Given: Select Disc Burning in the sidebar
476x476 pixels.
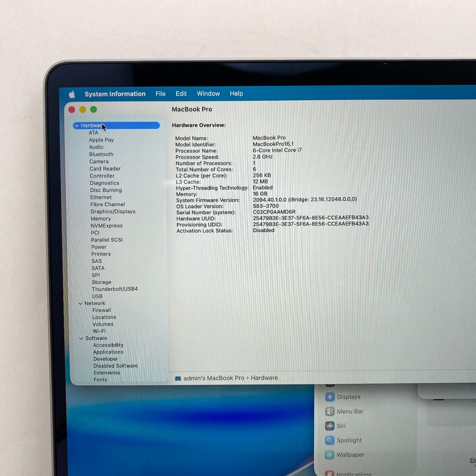Looking at the screenshot, I should coord(106,190).
